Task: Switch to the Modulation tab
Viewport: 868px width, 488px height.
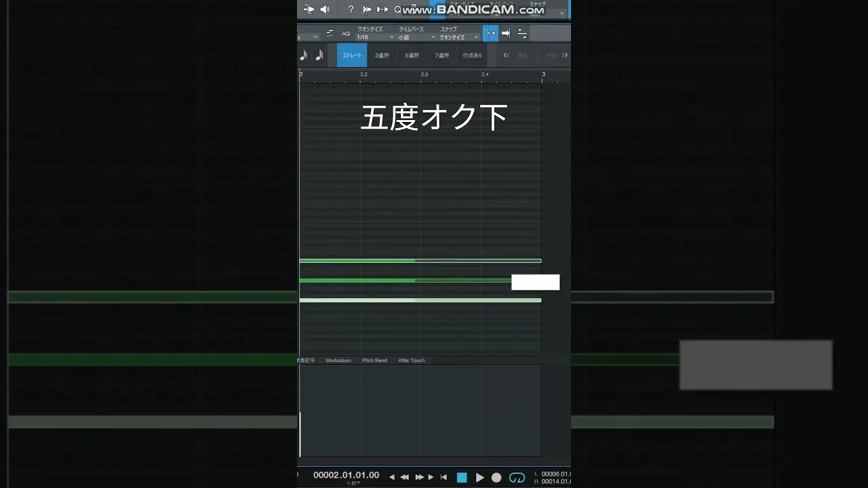Action: 338,361
